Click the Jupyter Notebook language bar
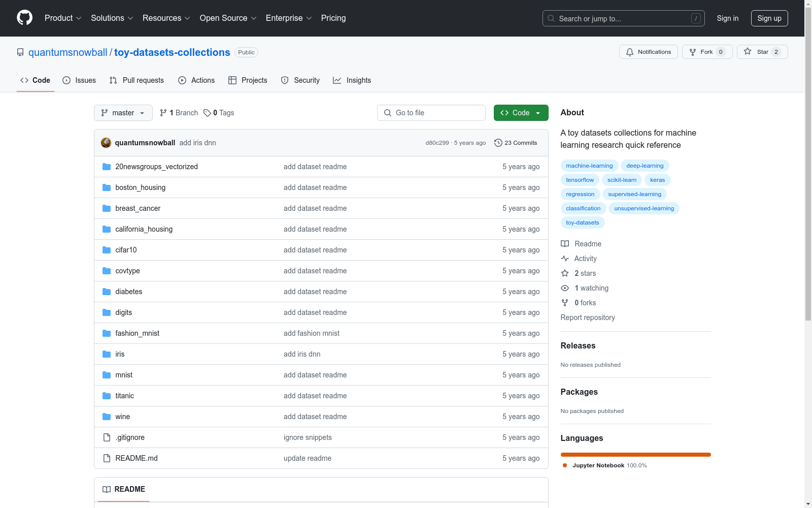The image size is (812, 508). coord(636,455)
